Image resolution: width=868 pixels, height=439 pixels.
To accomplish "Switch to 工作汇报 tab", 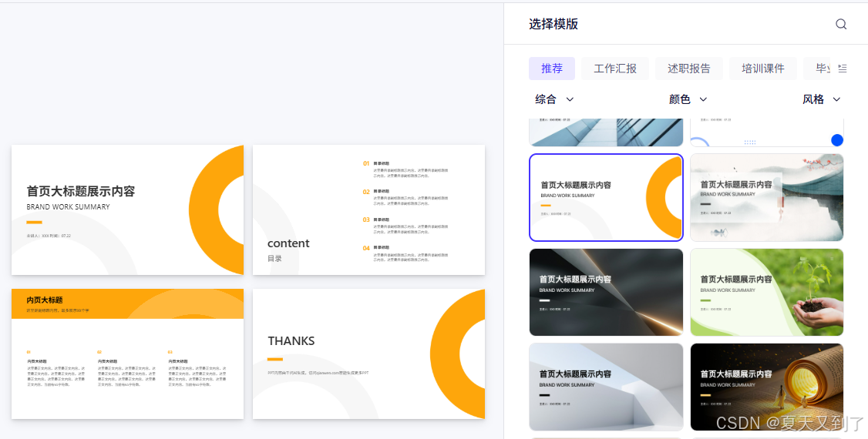I will (615, 69).
